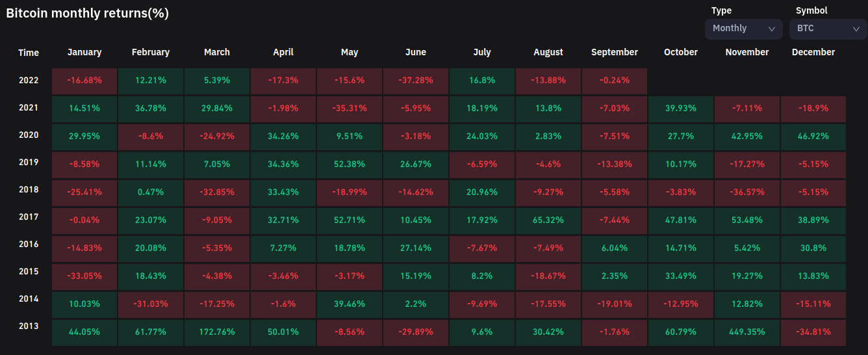Open the Type dropdown showing Monthly
The height and width of the screenshot is (355, 868).
[x=743, y=29]
